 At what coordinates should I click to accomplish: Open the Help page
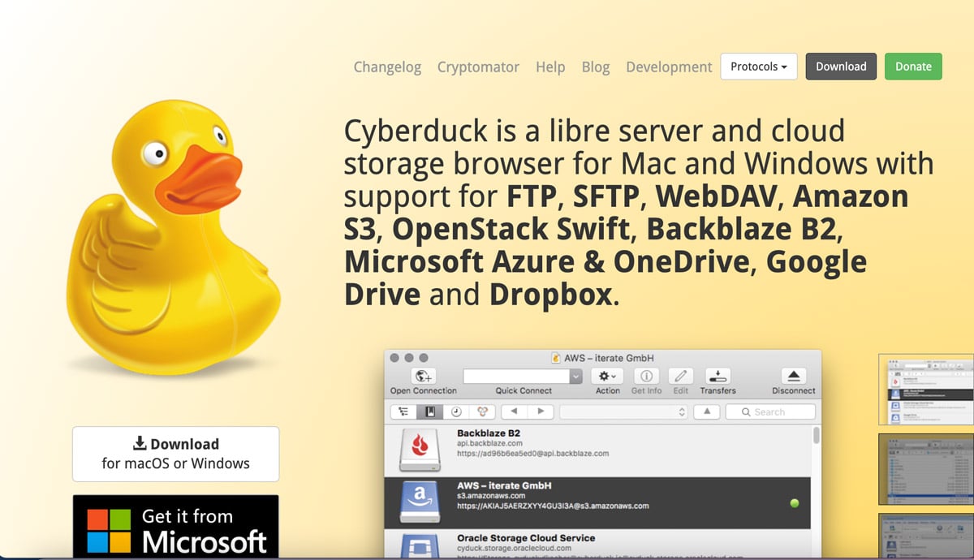[x=550, y=67]
